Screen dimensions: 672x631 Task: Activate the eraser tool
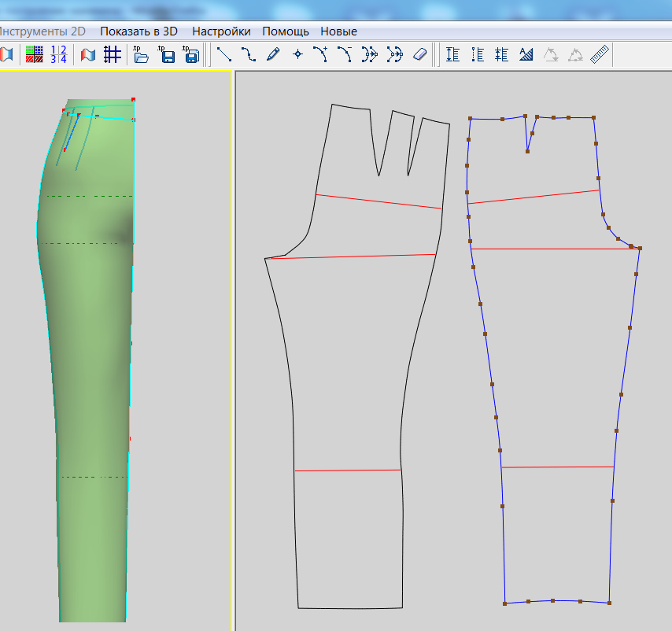[x=419, y=55]
